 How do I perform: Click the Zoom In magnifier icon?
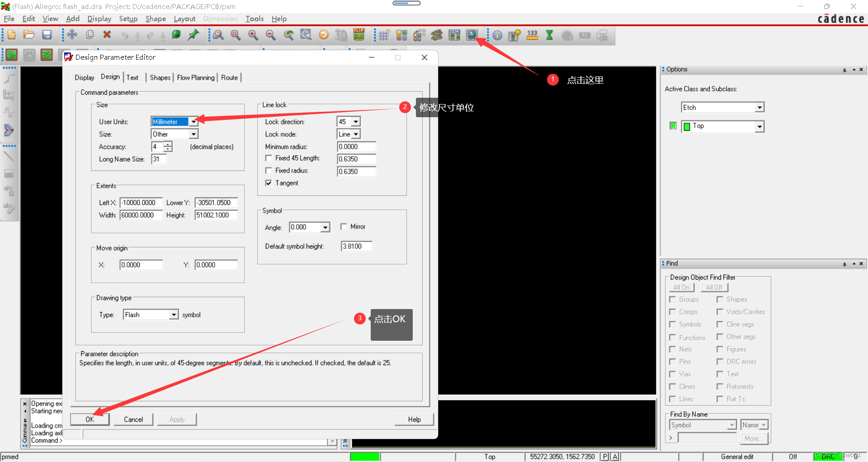(x=253, y=35)
